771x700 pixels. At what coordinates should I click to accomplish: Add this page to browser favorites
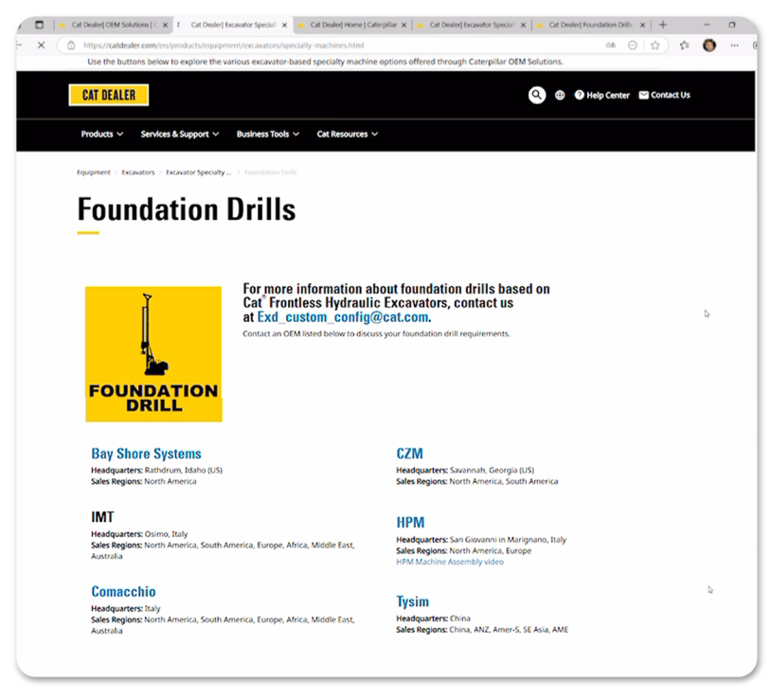pyautogui.click(x=654, y=45)
